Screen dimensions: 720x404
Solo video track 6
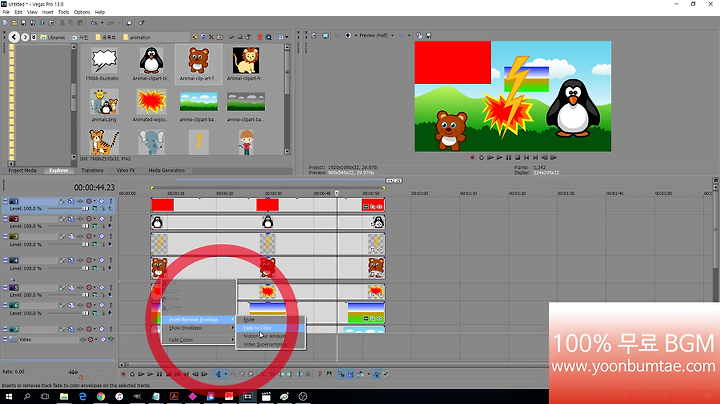click(111, 305)
